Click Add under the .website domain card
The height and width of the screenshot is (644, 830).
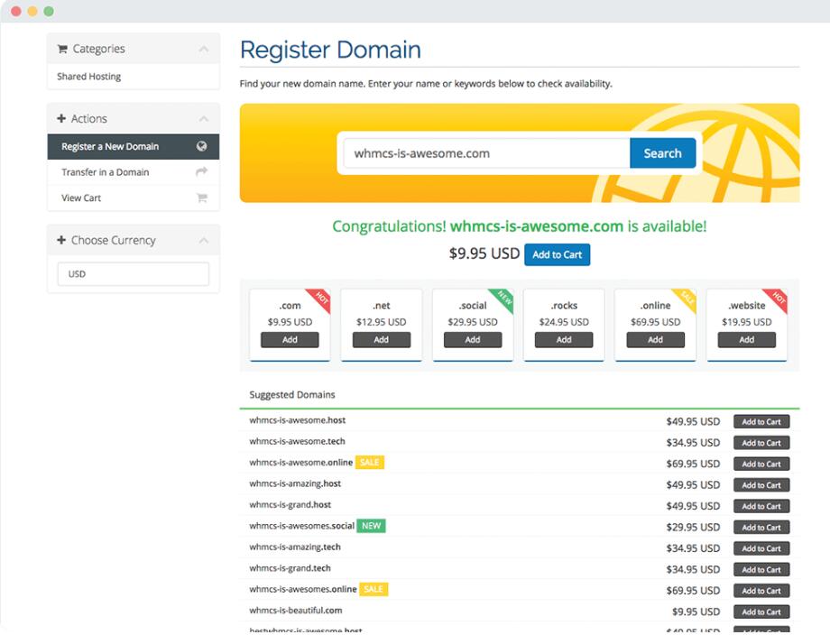pyautogui.click(x=746, y=340)
